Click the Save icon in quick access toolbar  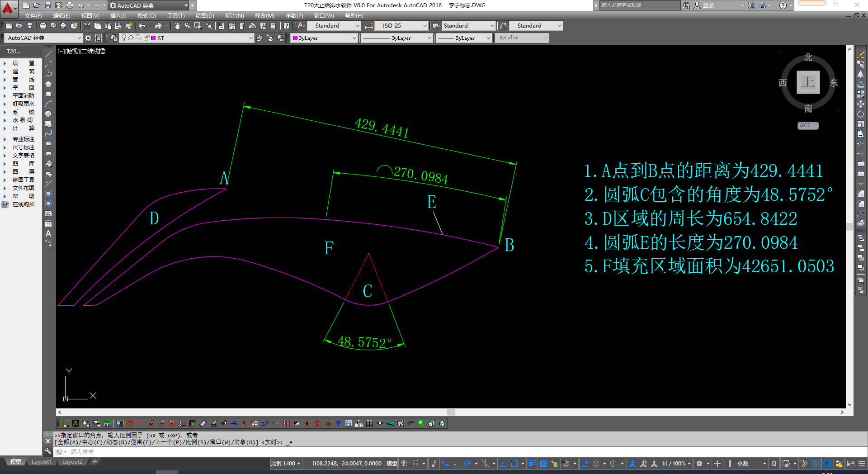point(47,5)
